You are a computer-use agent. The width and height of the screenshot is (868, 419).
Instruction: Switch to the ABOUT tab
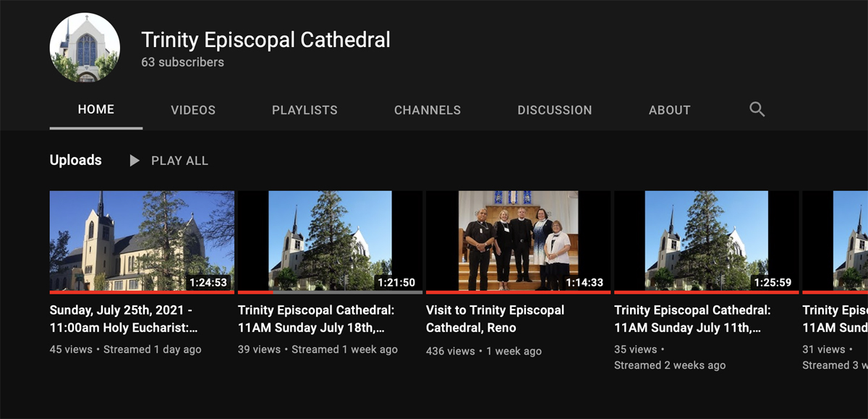[670, 110]
